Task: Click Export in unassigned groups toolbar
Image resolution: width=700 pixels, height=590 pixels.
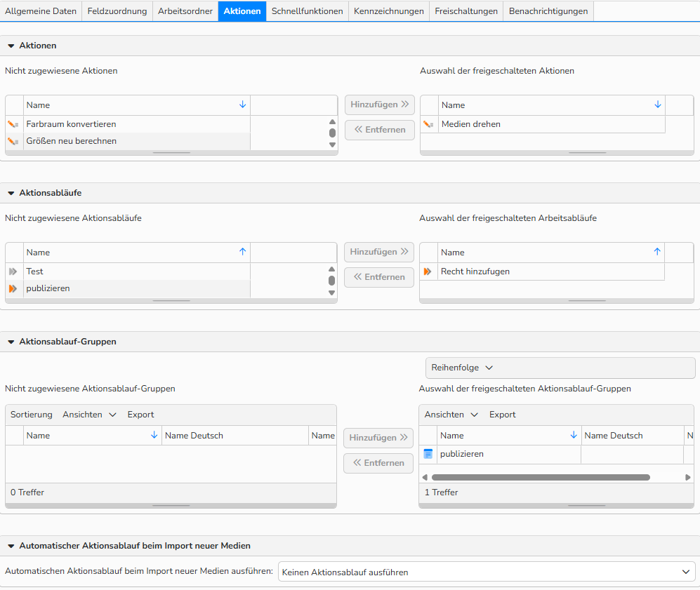Action: click(140, 415)
